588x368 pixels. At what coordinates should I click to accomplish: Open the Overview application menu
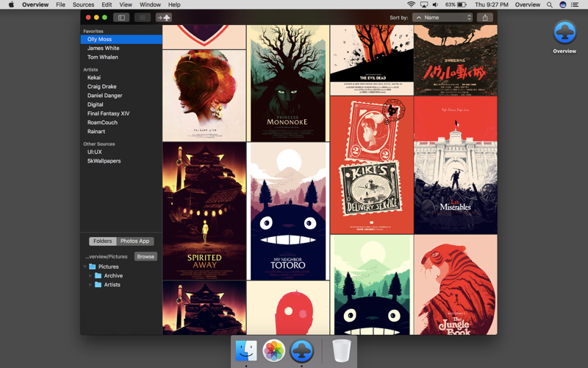(x=35, y=4)
